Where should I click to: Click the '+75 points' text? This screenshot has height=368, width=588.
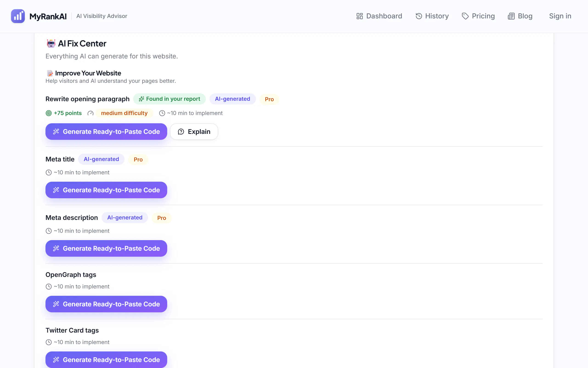tap(68, 113)
